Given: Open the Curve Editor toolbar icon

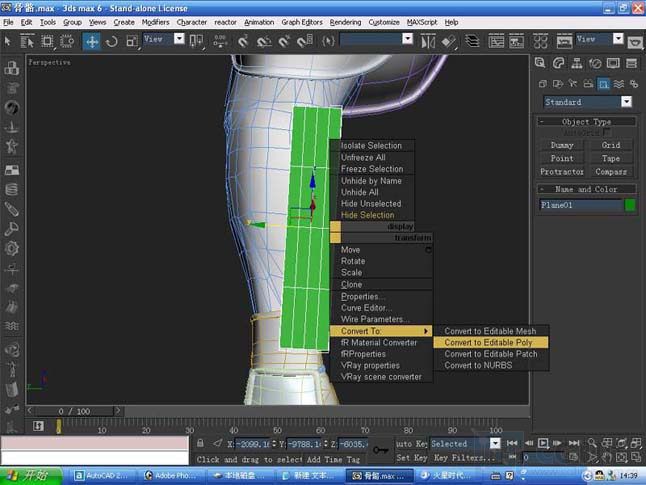Looking at the screenshot, I should 496,41.
